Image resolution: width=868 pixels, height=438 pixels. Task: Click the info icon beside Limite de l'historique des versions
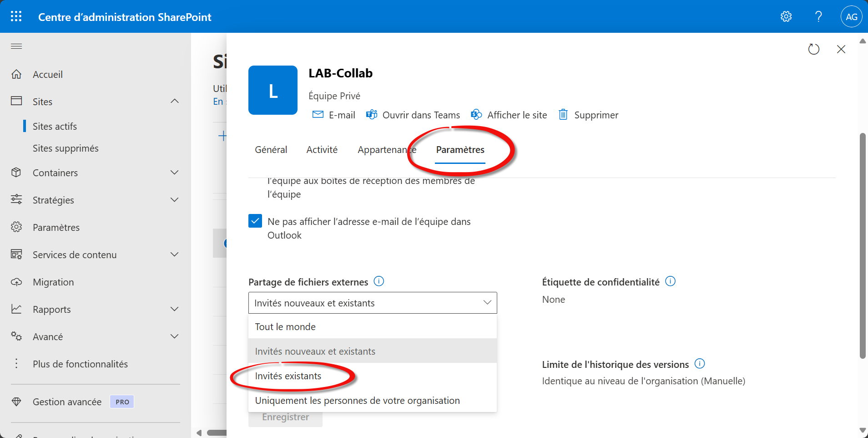pos(700,364)
